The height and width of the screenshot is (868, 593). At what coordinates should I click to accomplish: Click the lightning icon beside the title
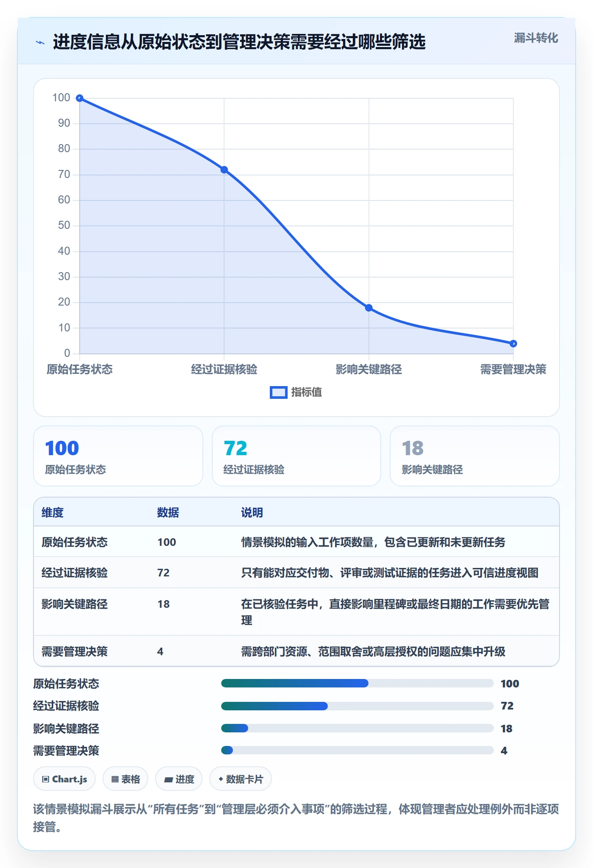point(40,42)
